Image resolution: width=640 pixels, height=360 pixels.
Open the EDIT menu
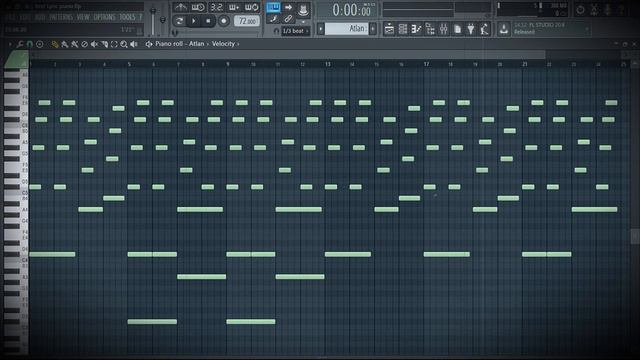(x=25, y=17)
